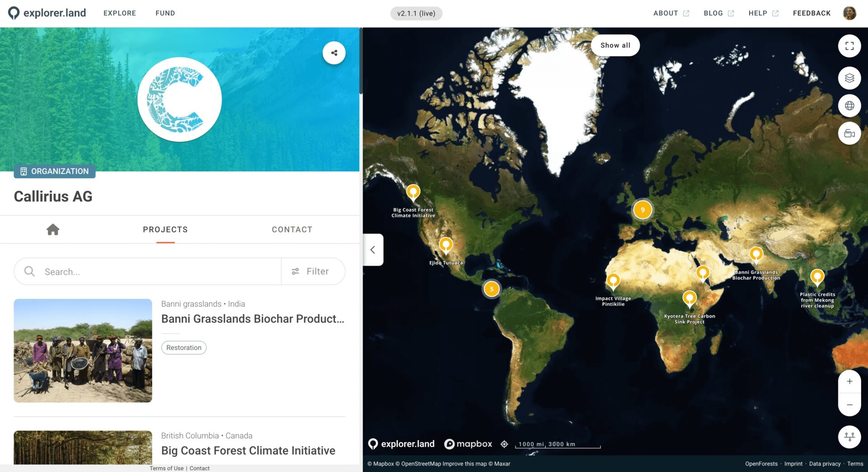Image resolution: width=868 pixels, height=472 pixels.
Task: Click the search magnifier icon
Action: click(x=29, y=271)
